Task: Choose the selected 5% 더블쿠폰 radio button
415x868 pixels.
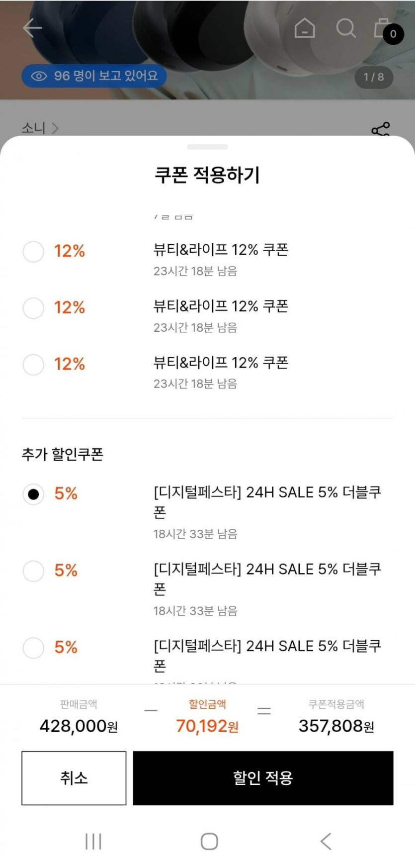Action: (x=33, y=494)
